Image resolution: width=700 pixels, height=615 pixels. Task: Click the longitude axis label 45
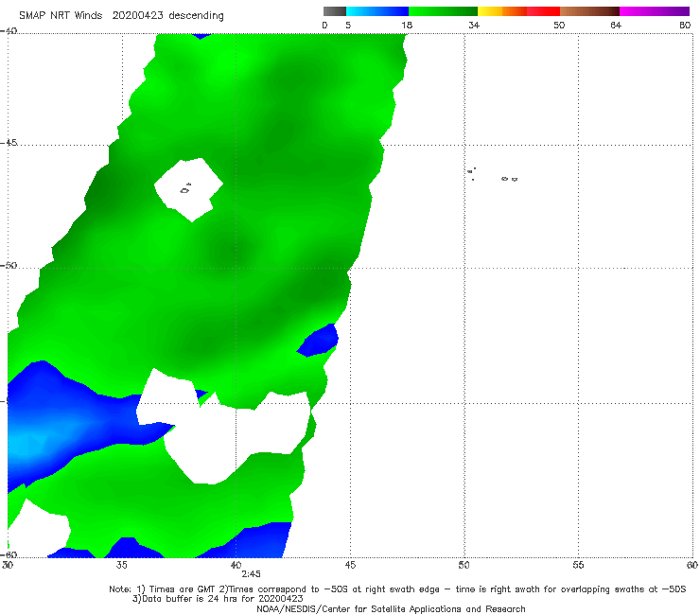(x=350, y=565)
